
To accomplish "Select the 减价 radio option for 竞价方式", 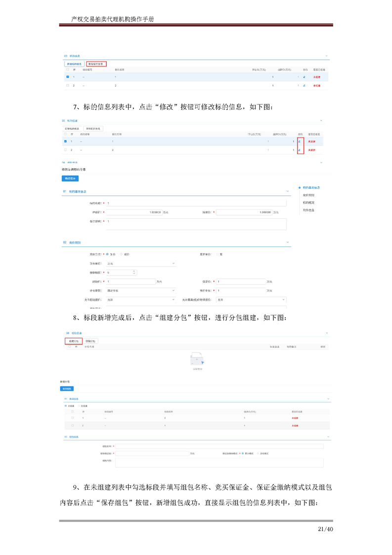I will click(x=121, y=254).
